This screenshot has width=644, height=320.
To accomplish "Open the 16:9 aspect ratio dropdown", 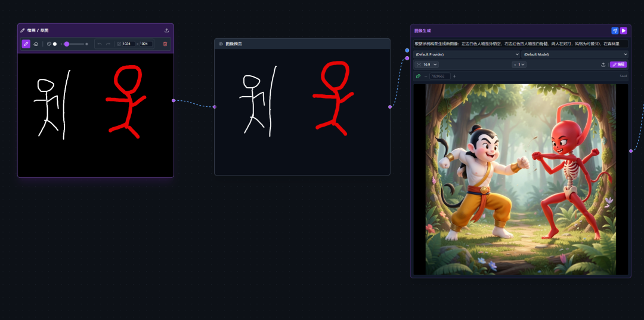I will pos(427,64).
